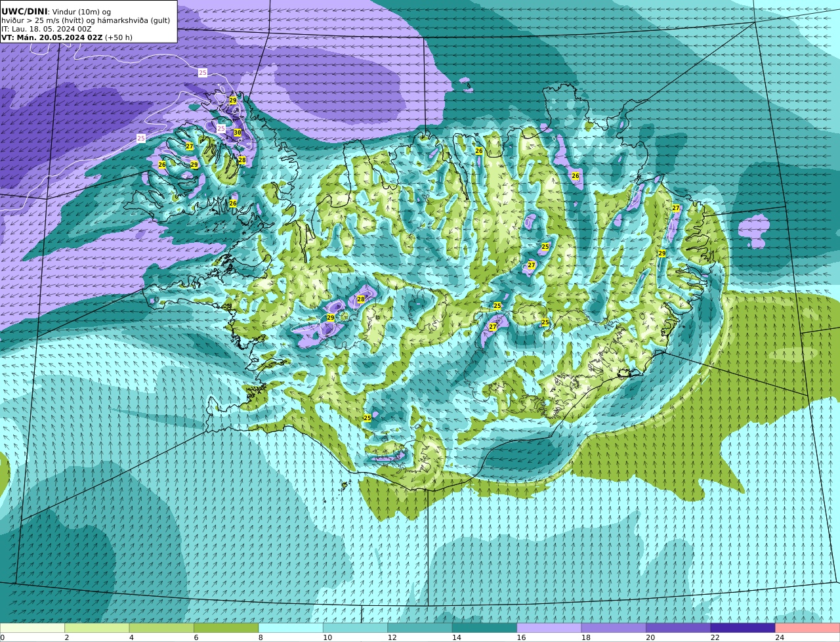Viewport: 840px width, 642px height.
Task: Click the 18–20 m/s medium purple legend swatch
Action: click(614, 628)
